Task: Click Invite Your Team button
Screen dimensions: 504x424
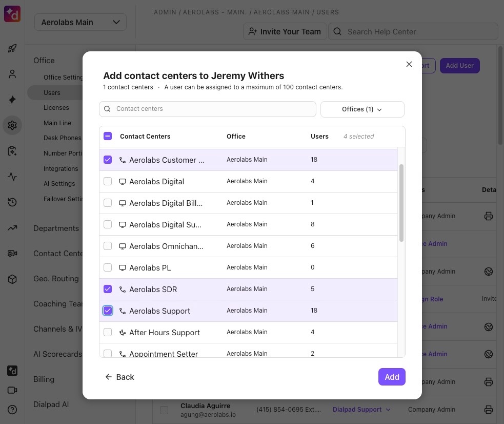Action: pyautogui.click(x=285, y=31)
